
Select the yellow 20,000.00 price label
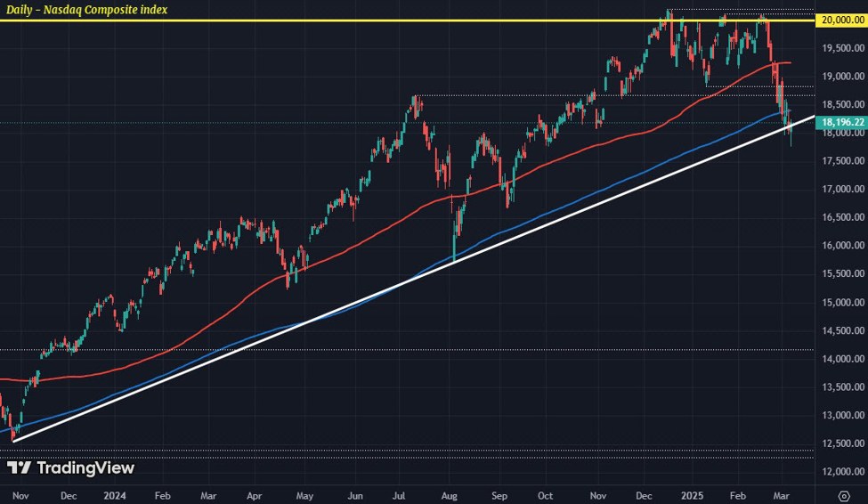click(841, 20)
